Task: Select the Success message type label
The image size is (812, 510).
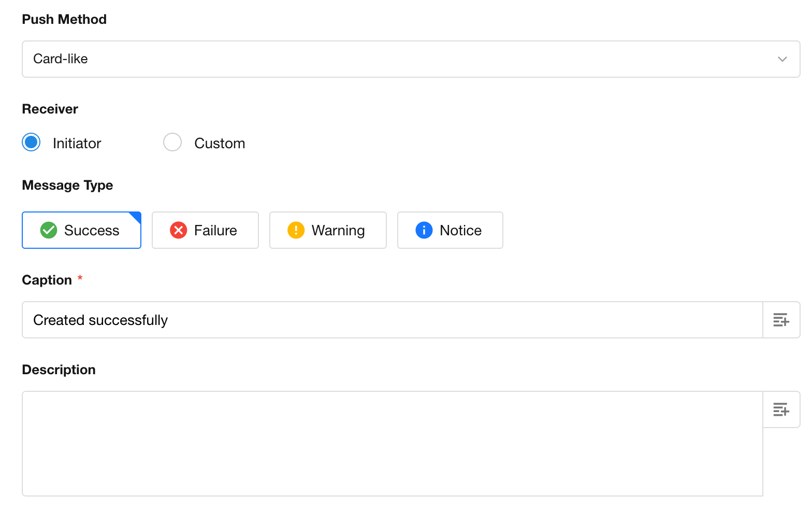Action: point(92,231)
